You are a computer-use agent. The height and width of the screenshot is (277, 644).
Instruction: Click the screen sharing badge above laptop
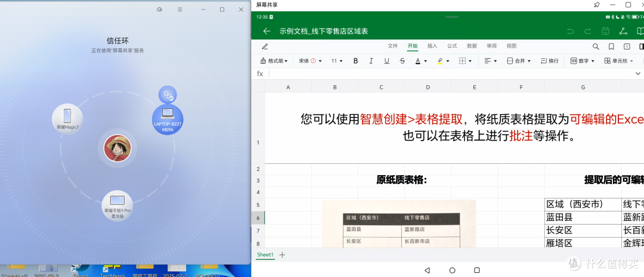point(168,95)
